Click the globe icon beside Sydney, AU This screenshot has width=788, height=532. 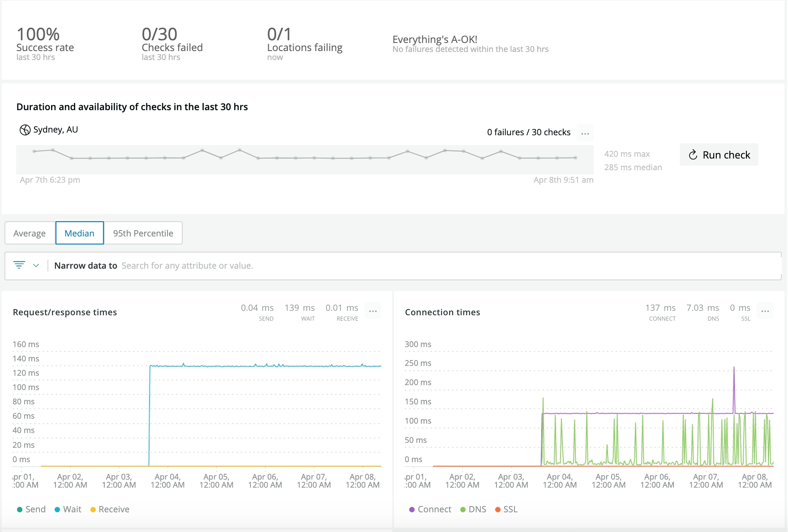[25, 130]
